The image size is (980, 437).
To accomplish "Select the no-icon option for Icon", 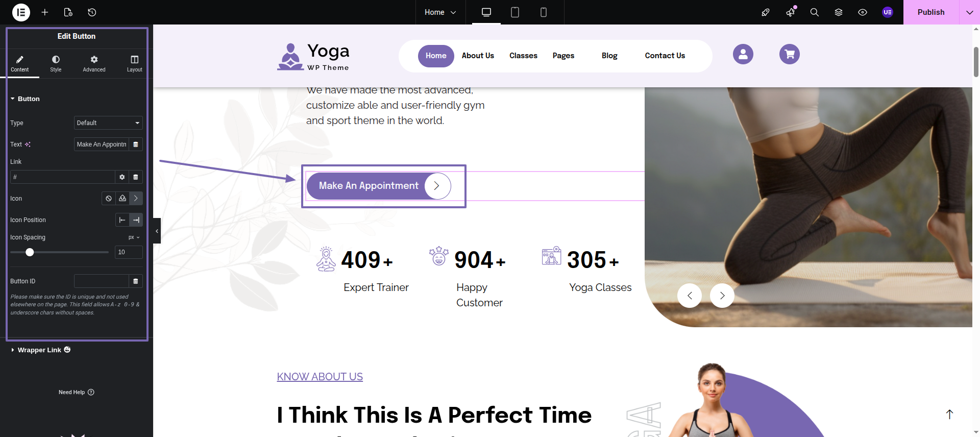I will (109, 199).
